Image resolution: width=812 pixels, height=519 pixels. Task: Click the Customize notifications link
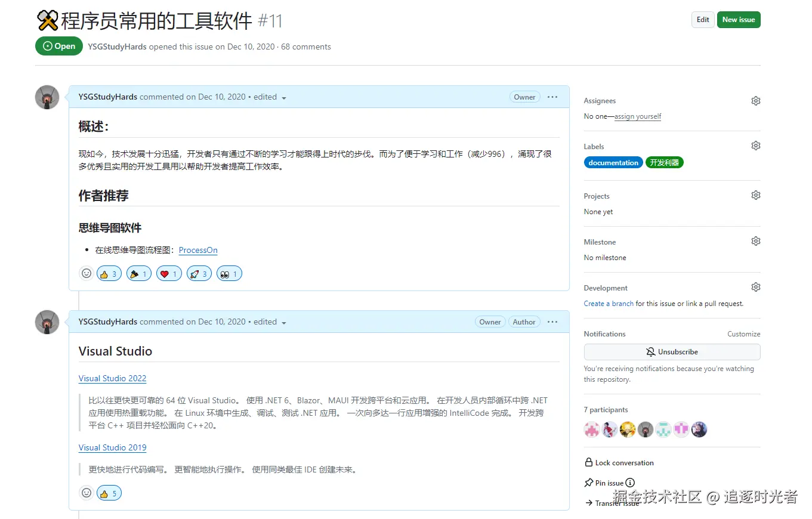743,334
